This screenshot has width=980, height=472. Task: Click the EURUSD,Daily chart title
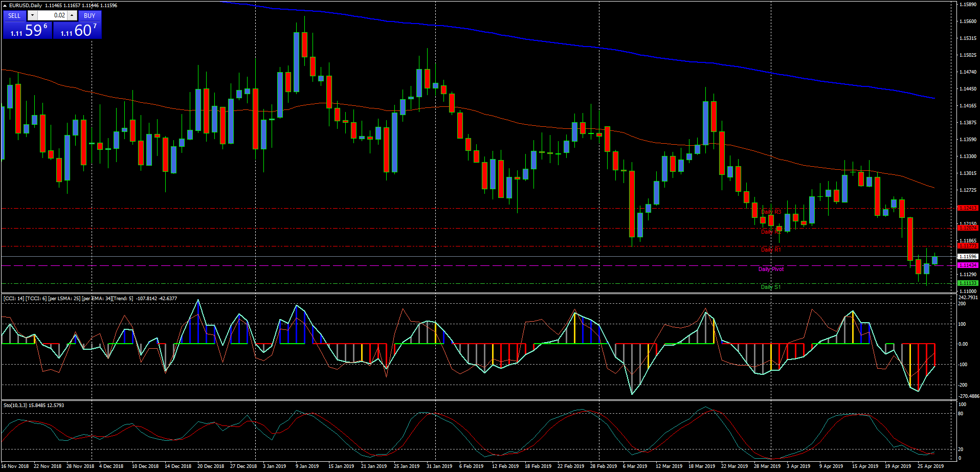[x=25, y=5]
